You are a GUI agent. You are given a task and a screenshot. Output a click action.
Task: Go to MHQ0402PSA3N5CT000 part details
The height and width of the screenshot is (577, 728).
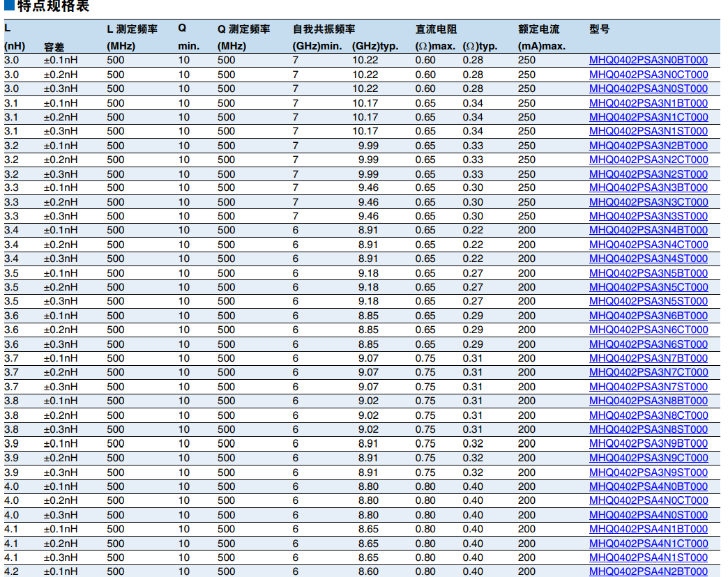click(648, 287)
